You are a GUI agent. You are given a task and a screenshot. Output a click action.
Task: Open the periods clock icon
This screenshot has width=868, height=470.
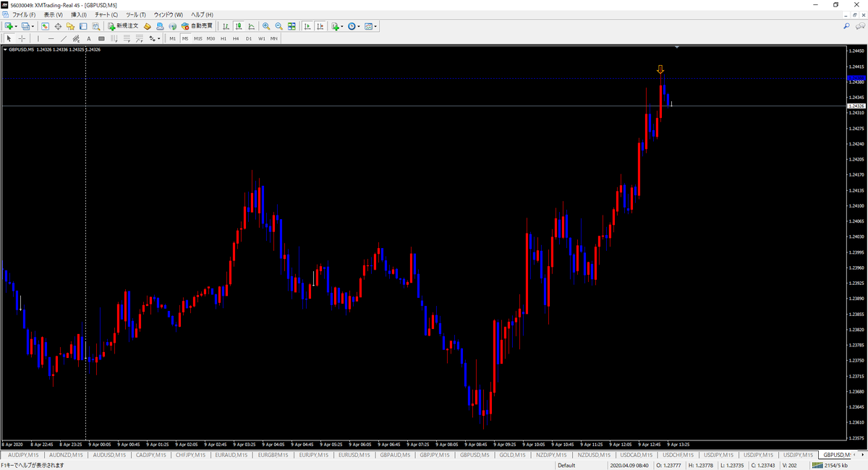pyautogui.click(x=352, y=26)
